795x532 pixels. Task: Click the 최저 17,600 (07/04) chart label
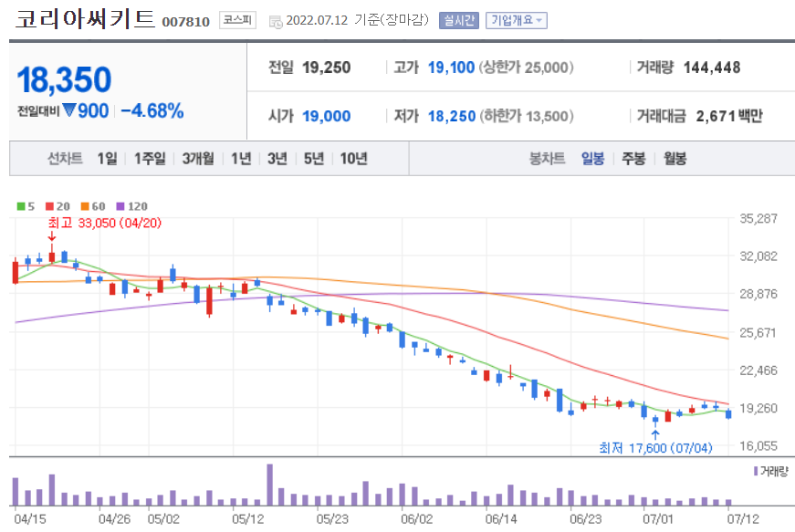[x=655, y=448]
